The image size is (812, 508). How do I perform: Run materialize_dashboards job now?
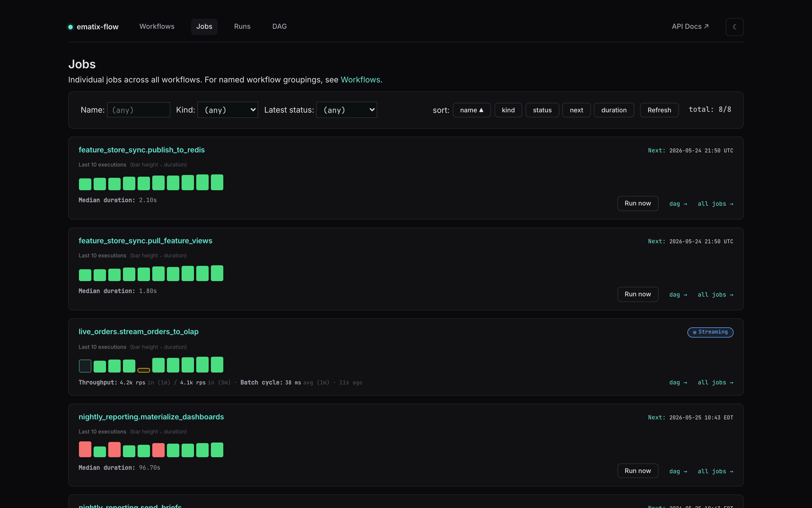[x=637, y=471]
